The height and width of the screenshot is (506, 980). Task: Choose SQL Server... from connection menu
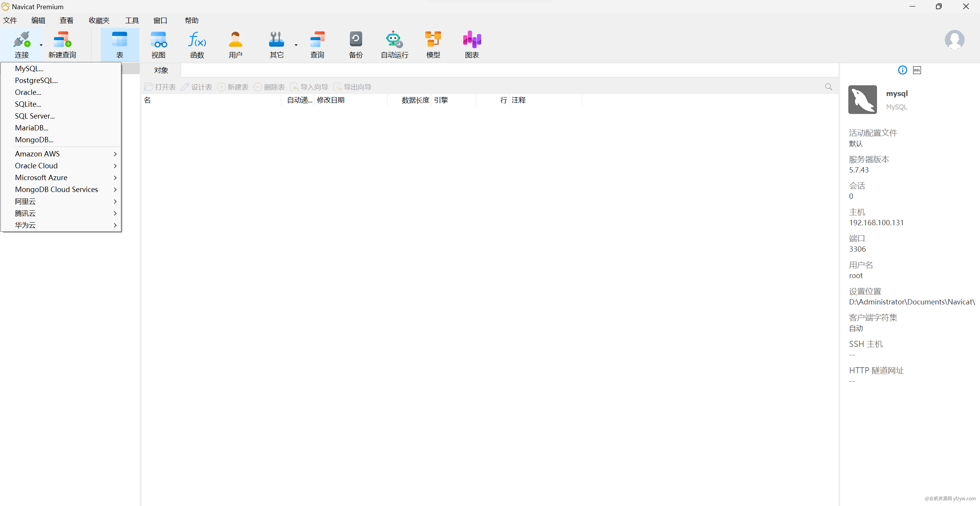coord(61,116)
